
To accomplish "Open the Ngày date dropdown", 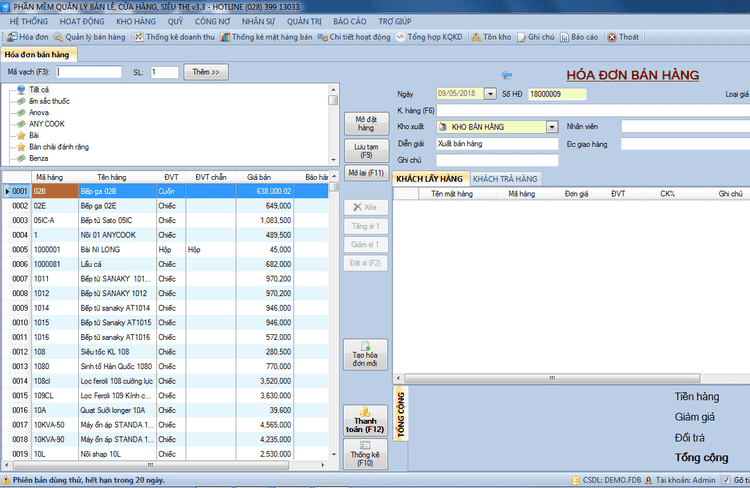I will pyautogui.click(x=490, y=94).
